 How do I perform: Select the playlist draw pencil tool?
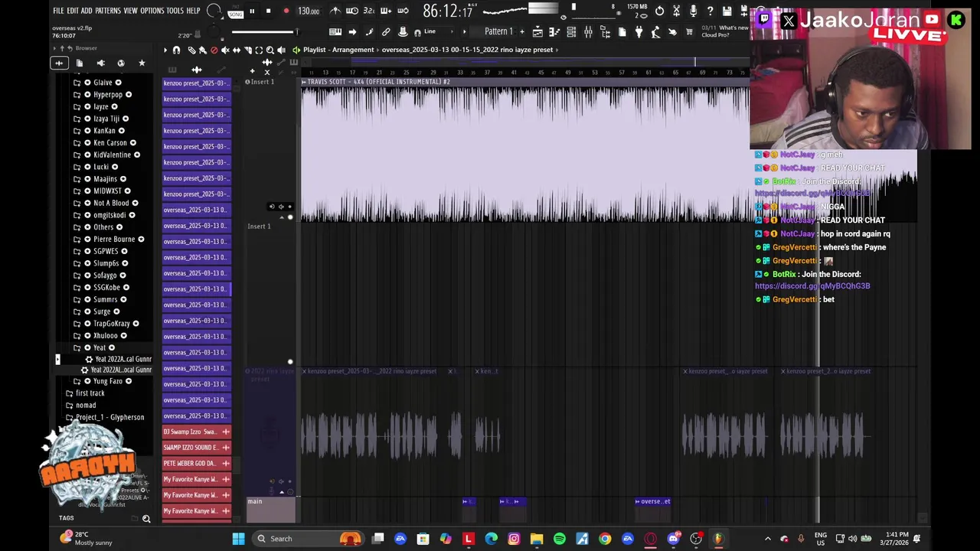(x=191, y=50)
